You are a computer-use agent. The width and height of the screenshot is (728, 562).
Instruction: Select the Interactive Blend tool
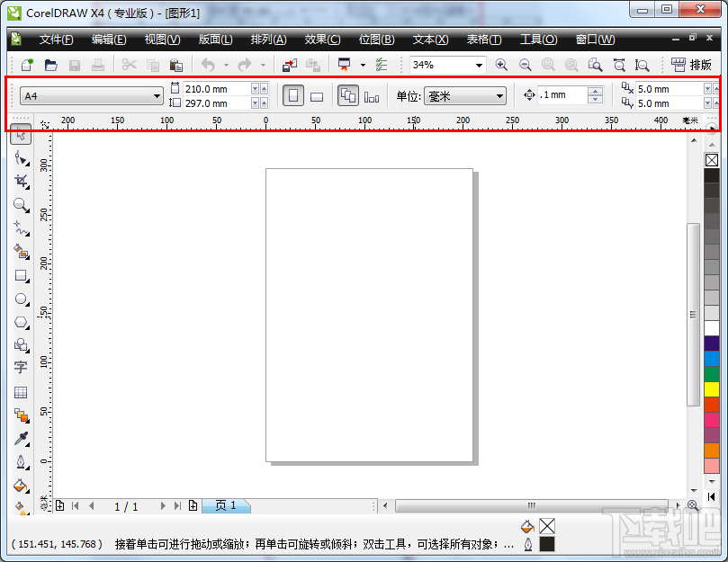21,415
